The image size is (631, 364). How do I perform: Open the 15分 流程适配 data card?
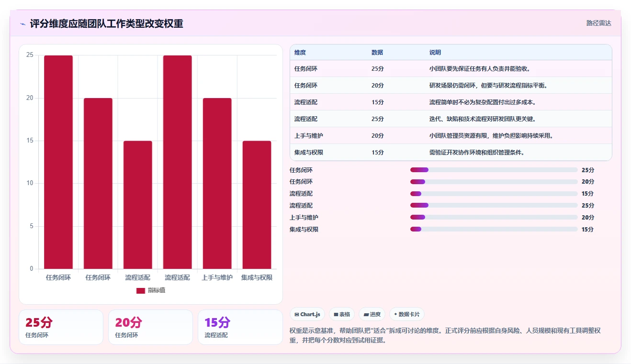coord(240,327)
